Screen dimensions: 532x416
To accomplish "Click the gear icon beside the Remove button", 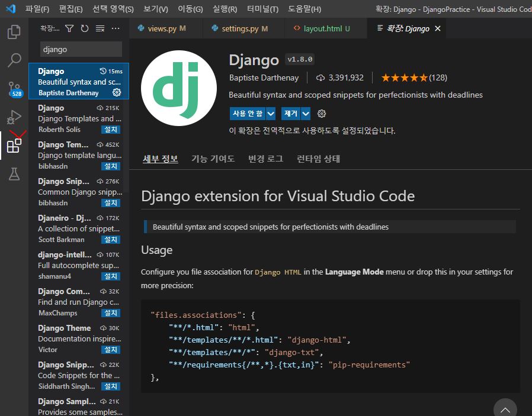I will [321, 114].
